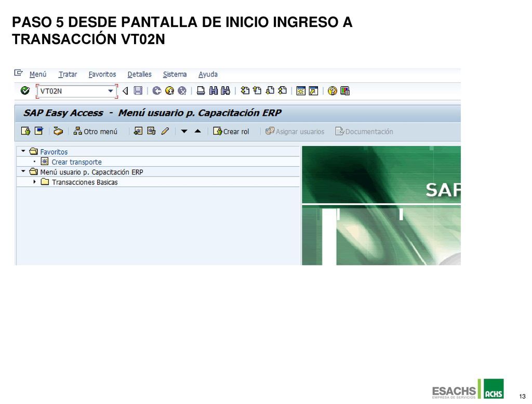Click the Save diskette icon

138,90
